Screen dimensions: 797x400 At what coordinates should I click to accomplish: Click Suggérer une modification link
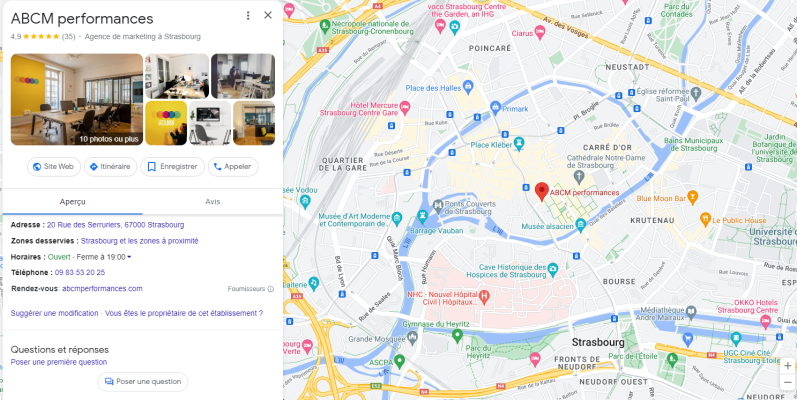(54, 313)
